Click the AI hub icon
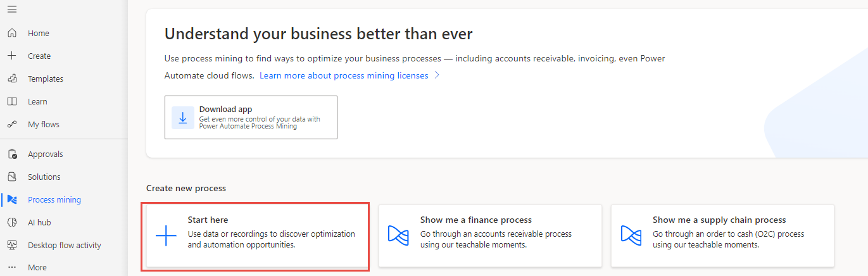The height and width of the screenshot is (276, 868). click(12, 222)
